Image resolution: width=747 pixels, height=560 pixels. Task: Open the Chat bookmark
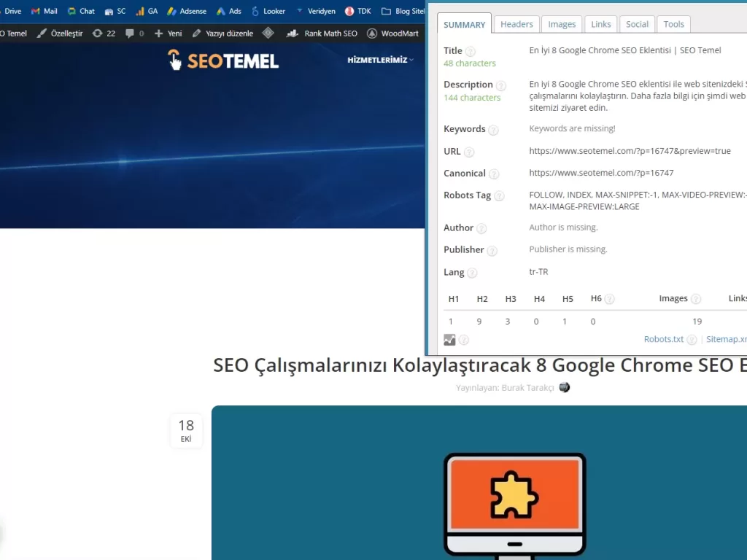click(x=81, y=11)
